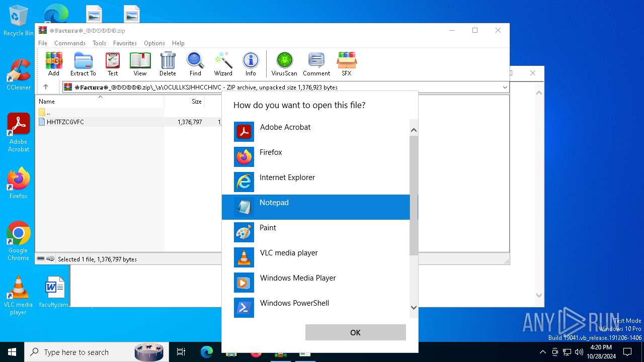This screenshot has height=362, width=644.
Task: Open Adobe Acrobat desktop shortcut
Action: (19, 133)
